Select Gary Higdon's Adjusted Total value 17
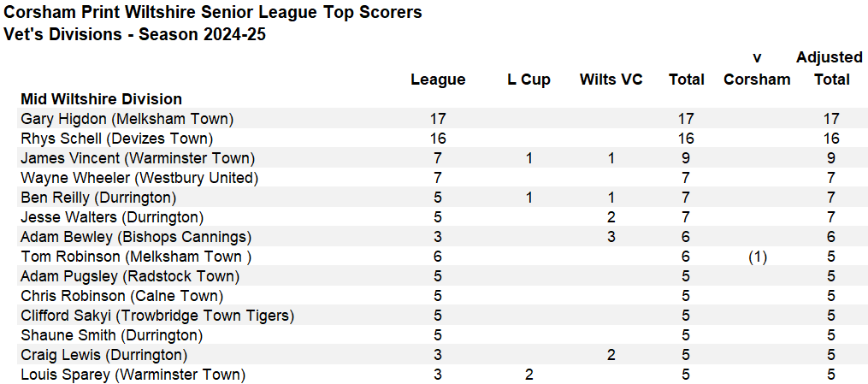The image size is (868, 384). coord(831,119)
